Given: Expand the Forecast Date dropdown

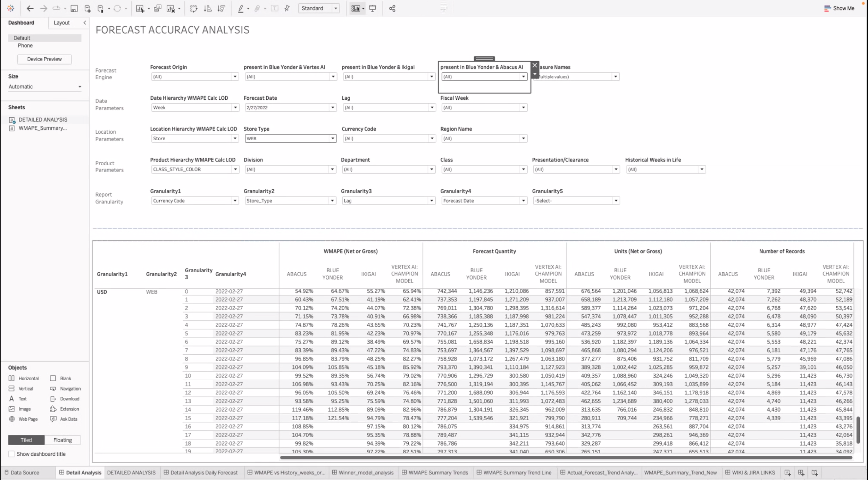Looking at the screenshot, I should coord(332,108).
